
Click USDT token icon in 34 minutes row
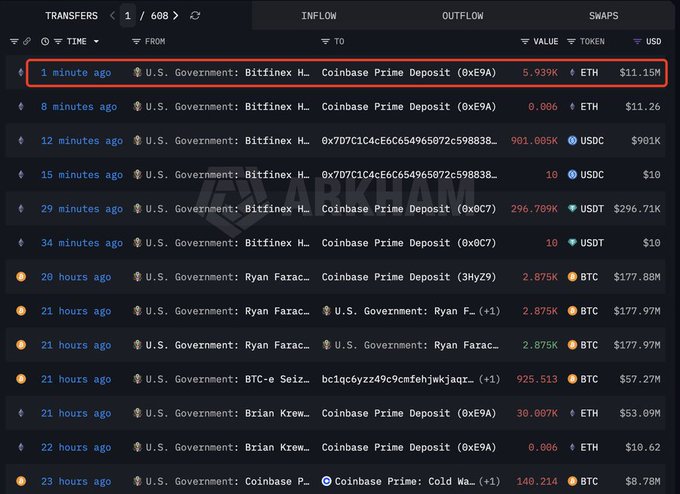[572, 243]
